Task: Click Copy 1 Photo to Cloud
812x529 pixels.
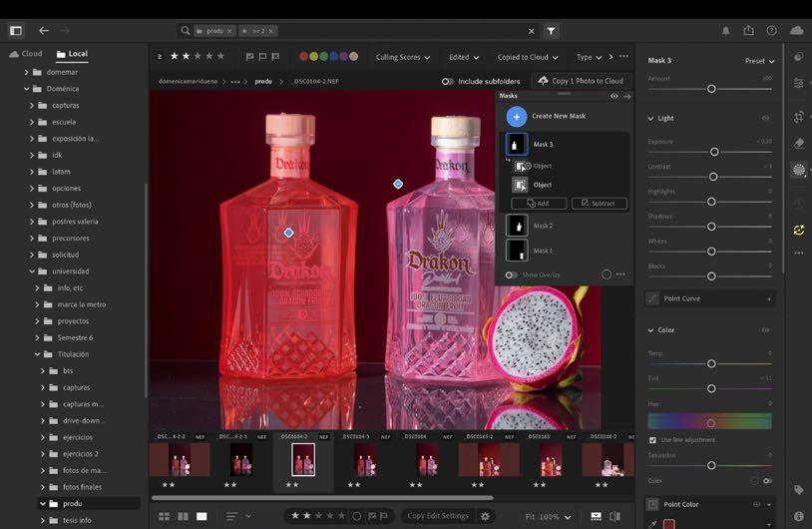Action: [x=582, y=81]
